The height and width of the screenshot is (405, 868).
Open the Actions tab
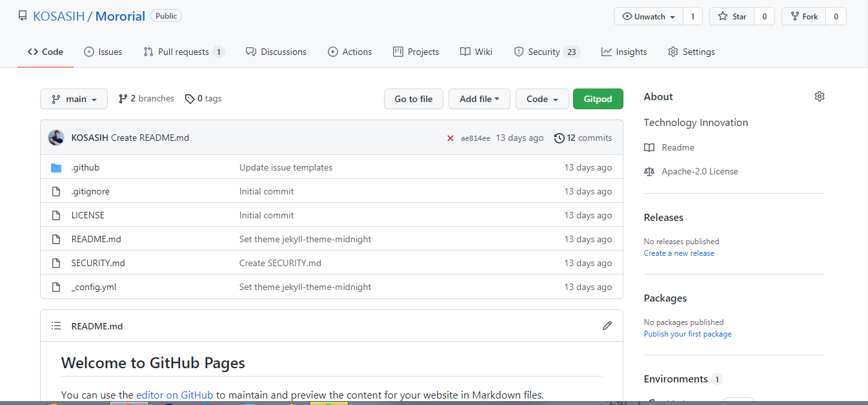pos(350,52)
